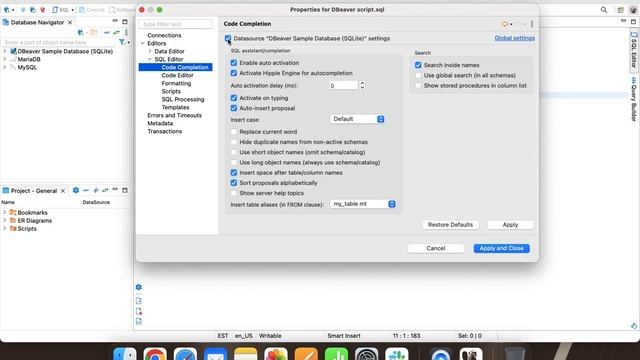Close the Project - General tab
This screenshot has width=640, height=360.
[x=63, y=191]
